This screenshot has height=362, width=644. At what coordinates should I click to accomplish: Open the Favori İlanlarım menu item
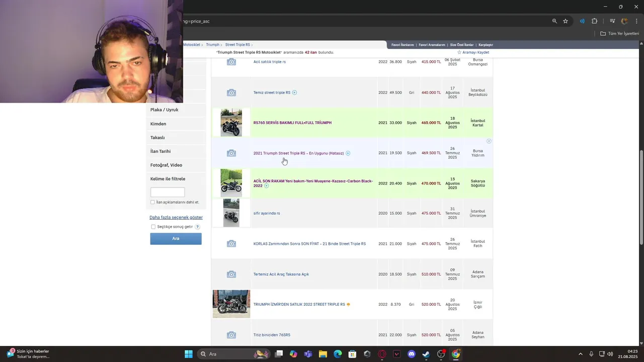coord(403,45)
